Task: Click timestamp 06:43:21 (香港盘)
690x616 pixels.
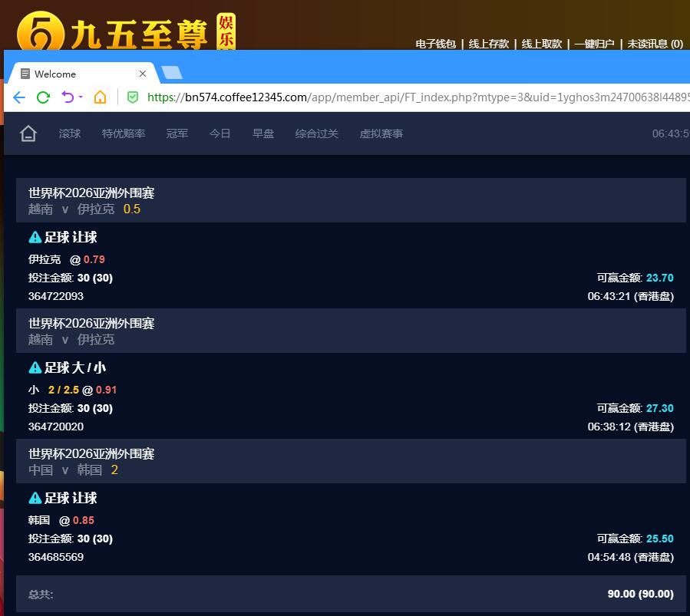Action: click(x=631, y=296)
